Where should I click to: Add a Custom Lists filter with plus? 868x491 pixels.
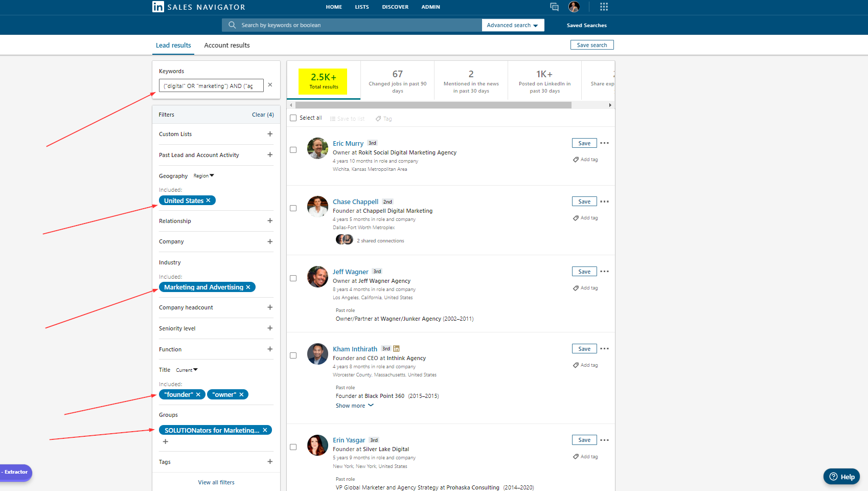(270, 134)
